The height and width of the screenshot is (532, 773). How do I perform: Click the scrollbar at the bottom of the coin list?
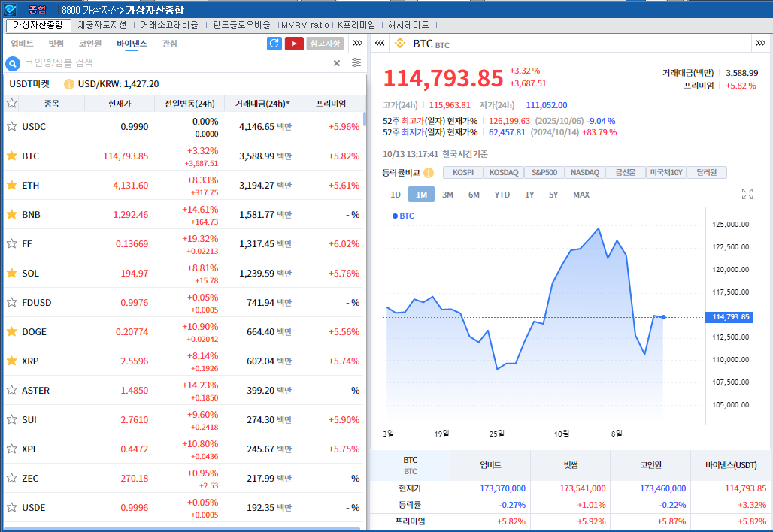180,527
